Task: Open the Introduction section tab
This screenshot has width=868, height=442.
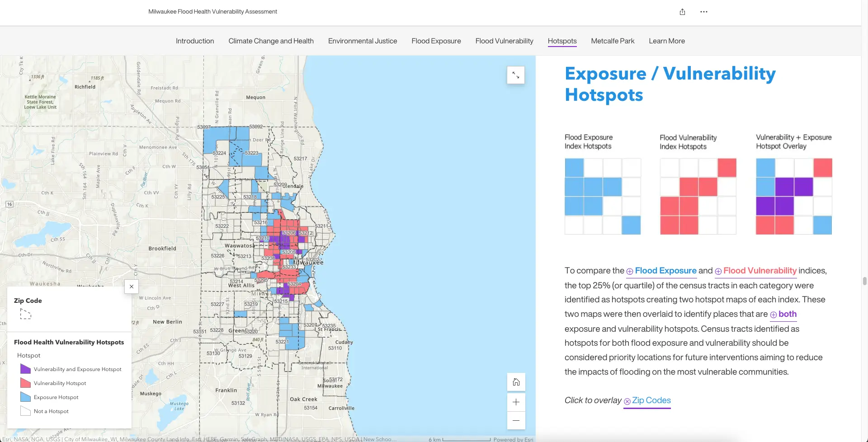Action: click(195, 41)
